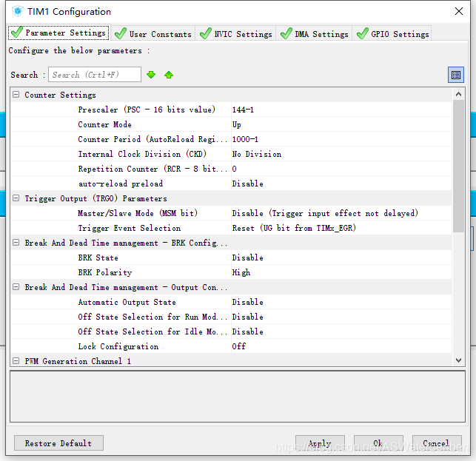Collapse the Counter Settings group
This screenshot has height=461, width=476.
16,95
